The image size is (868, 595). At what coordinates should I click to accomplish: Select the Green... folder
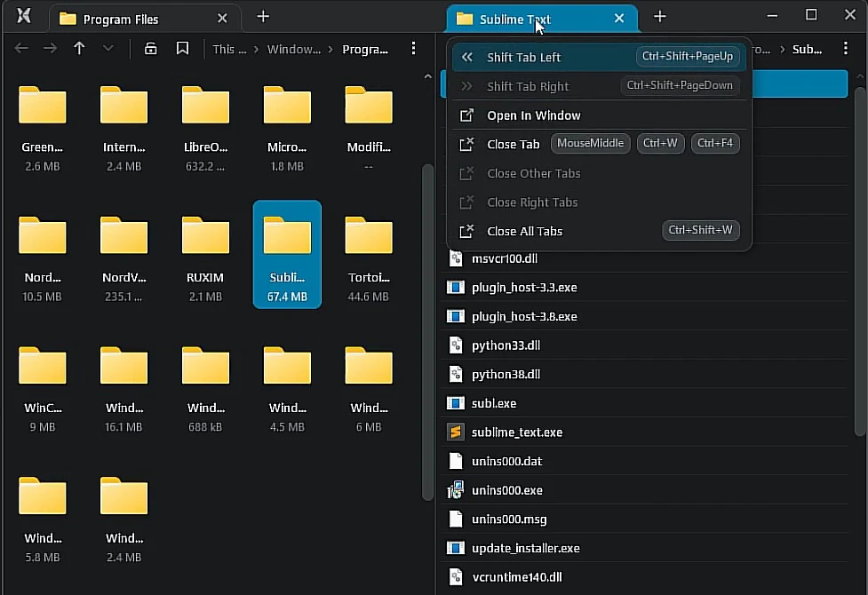pos(42,124)
